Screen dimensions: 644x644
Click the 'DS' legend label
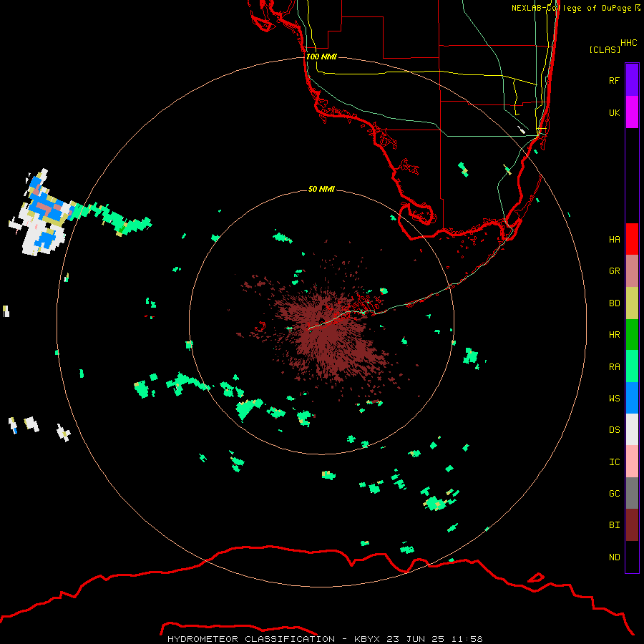614,430
